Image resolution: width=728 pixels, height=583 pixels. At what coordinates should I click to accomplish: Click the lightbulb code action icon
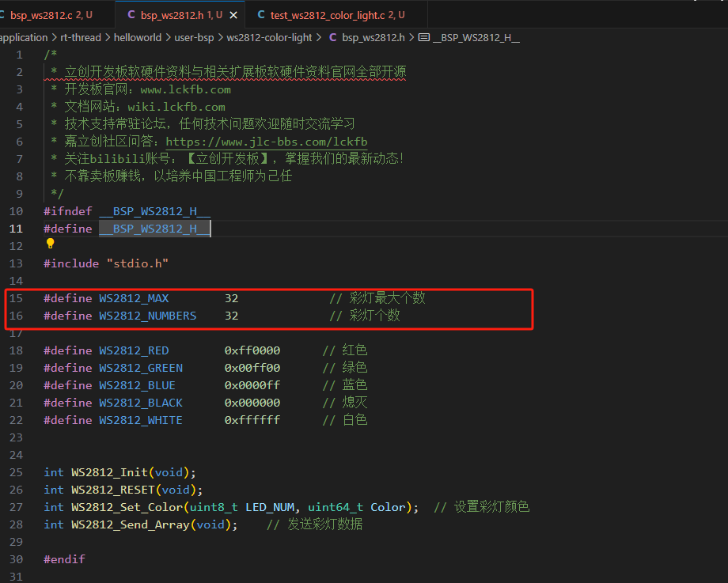(50, 244)
